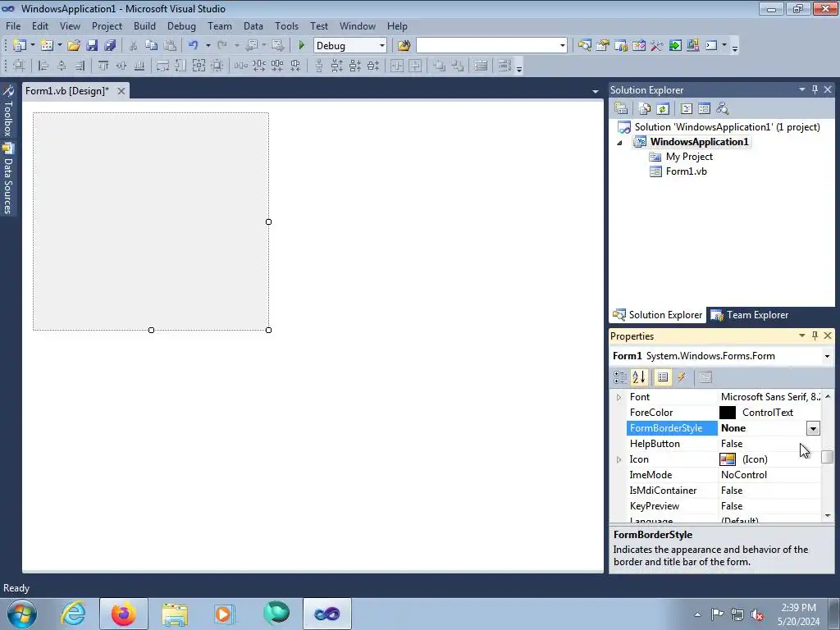Click the Save All icon

pos(111,46)
